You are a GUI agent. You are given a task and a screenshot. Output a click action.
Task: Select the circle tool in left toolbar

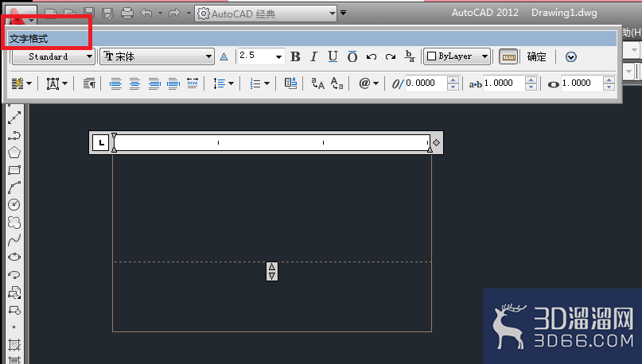coord(14,204)
